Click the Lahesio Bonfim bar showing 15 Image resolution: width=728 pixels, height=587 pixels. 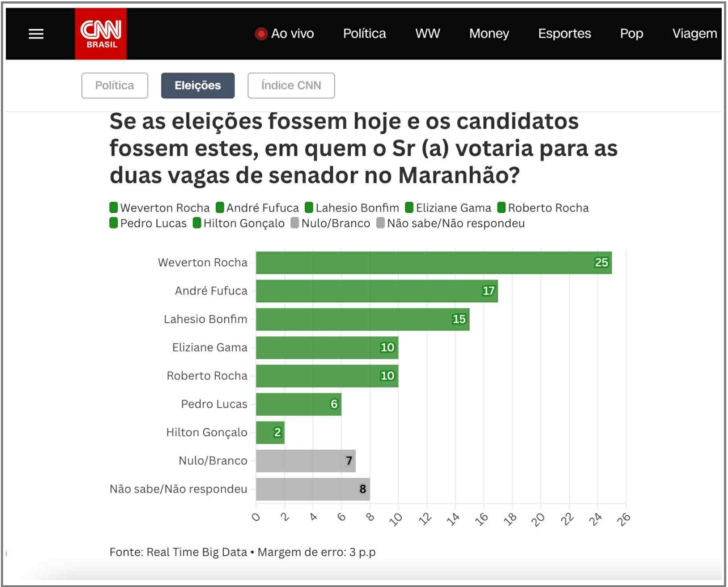(362, 319)
